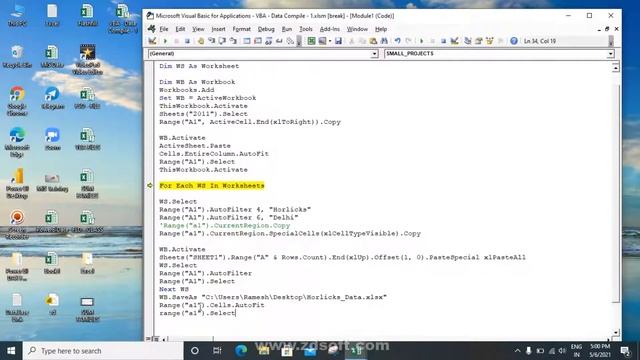Open the Insert menu
The width and height of the screenshot is (640, 360).
coord(218,29)
